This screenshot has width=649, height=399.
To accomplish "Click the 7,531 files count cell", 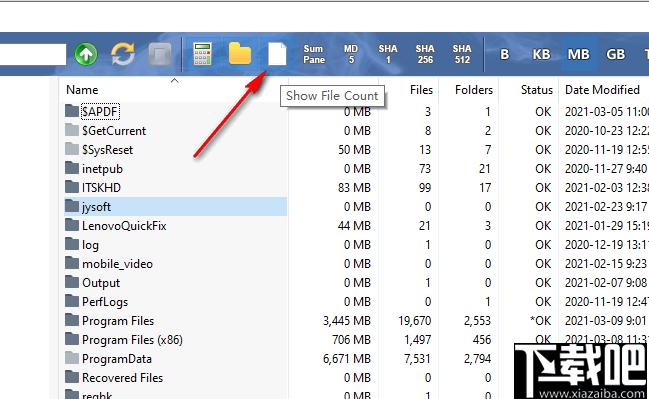I will (x=418, y=359).
